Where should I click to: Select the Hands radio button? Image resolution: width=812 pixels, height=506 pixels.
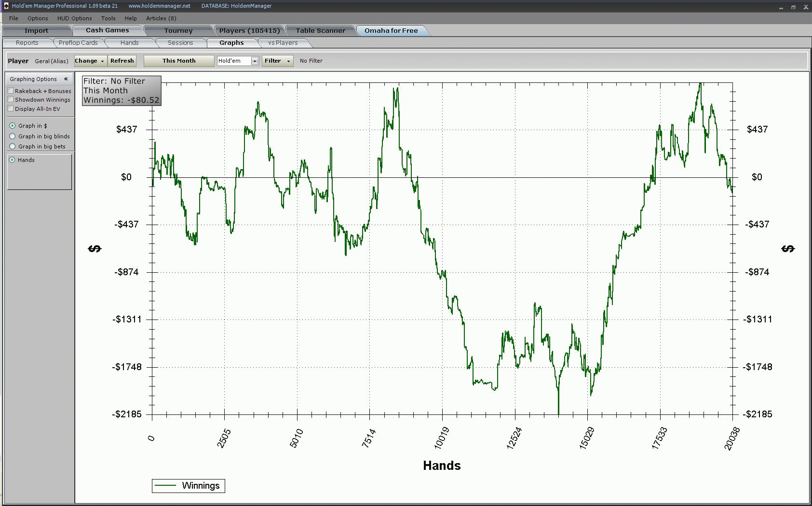12,160
